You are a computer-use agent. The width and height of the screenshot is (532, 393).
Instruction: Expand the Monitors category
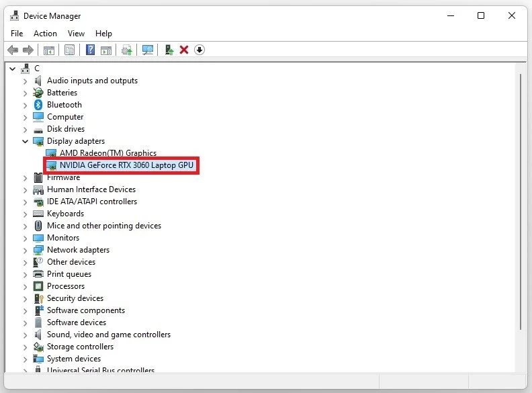(x=25, y=238)
